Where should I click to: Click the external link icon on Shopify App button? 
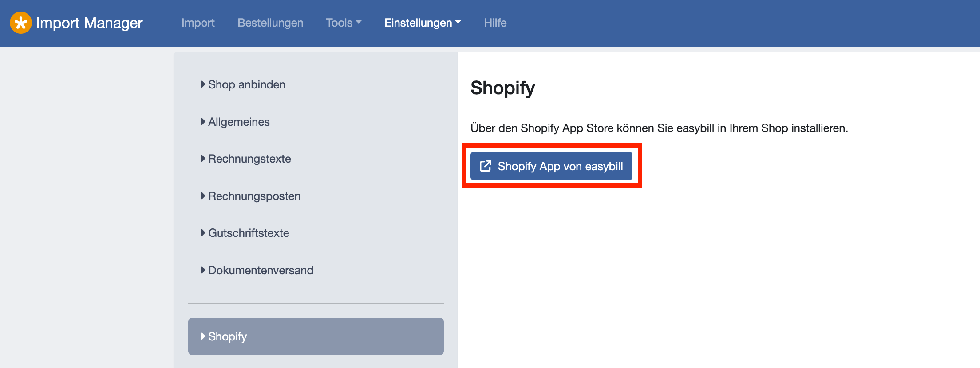pos(486,166)
